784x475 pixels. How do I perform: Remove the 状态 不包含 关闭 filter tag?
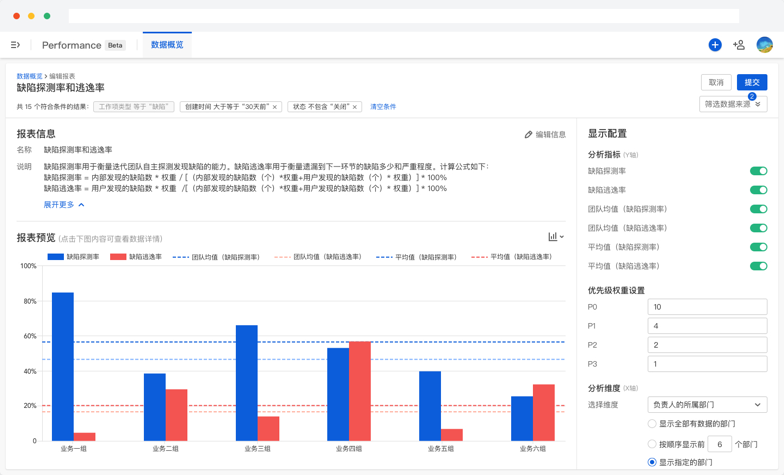tap(354, 107)
